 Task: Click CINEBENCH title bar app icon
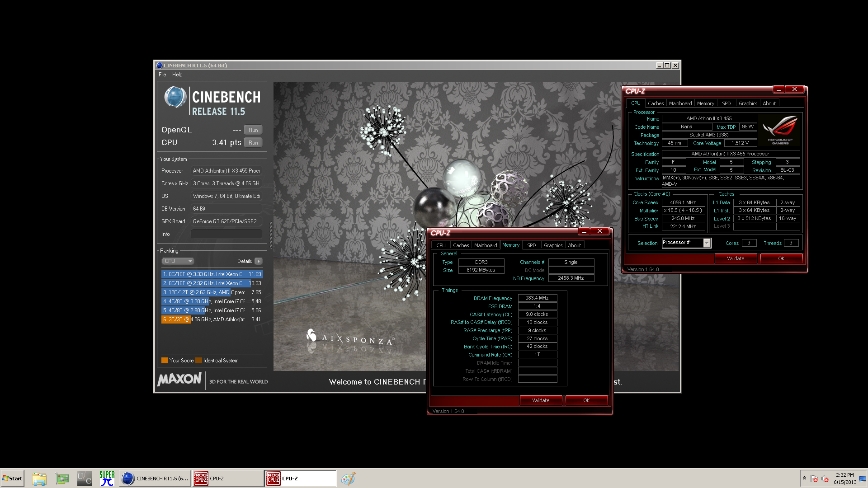(159, 66)
